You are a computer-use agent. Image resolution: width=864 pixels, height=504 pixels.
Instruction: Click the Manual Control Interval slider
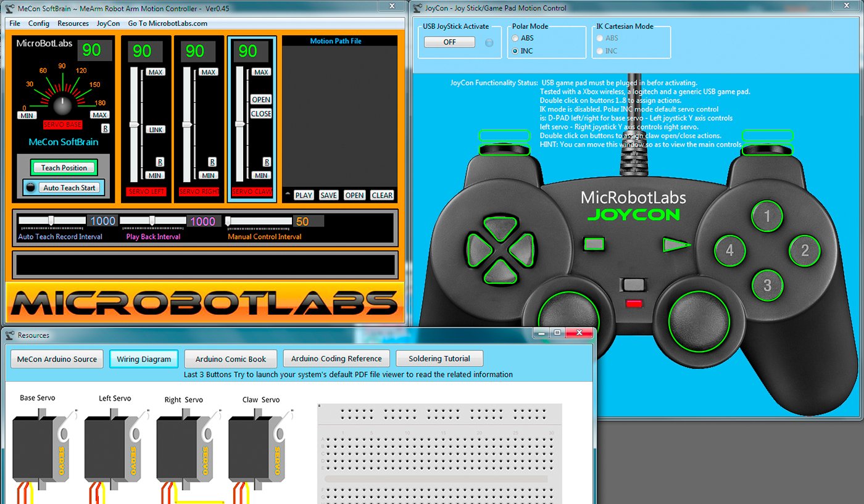[x=258, y=221]
